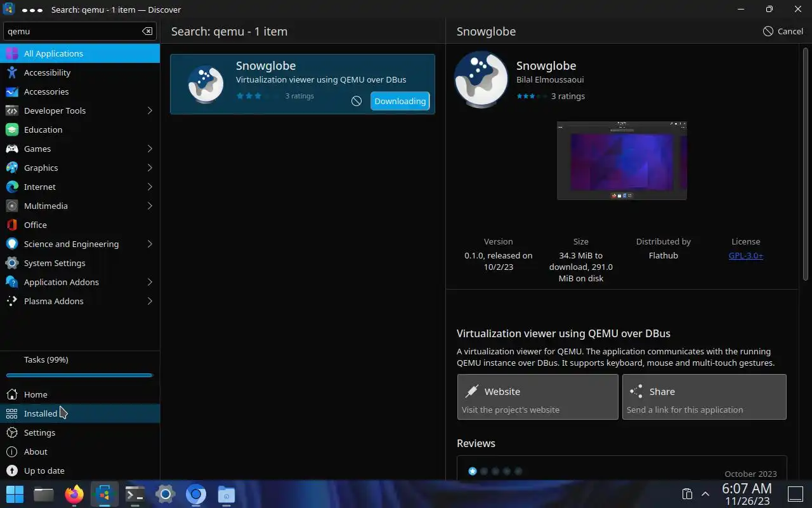The height and width of the screenshot is (508, 812).
Task: Clear the qemu search field
Action: [x=147, y=31]
